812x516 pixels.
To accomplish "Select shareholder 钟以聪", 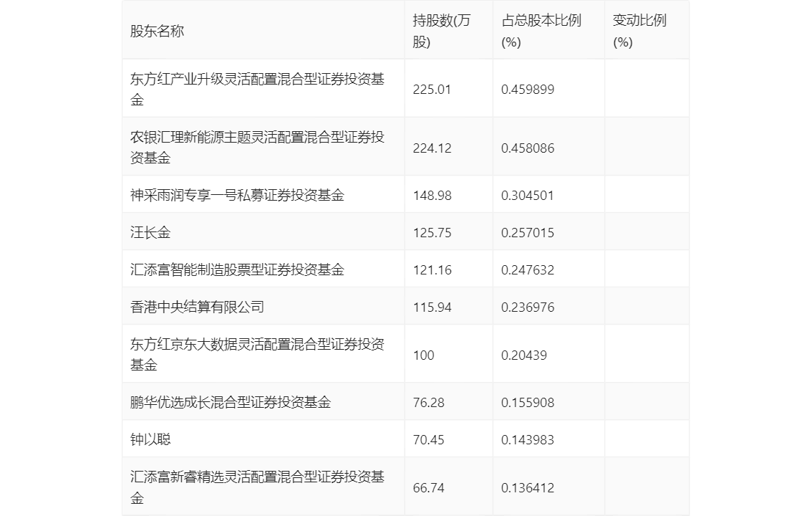I will pyautogui.click(x=150, y=440).
